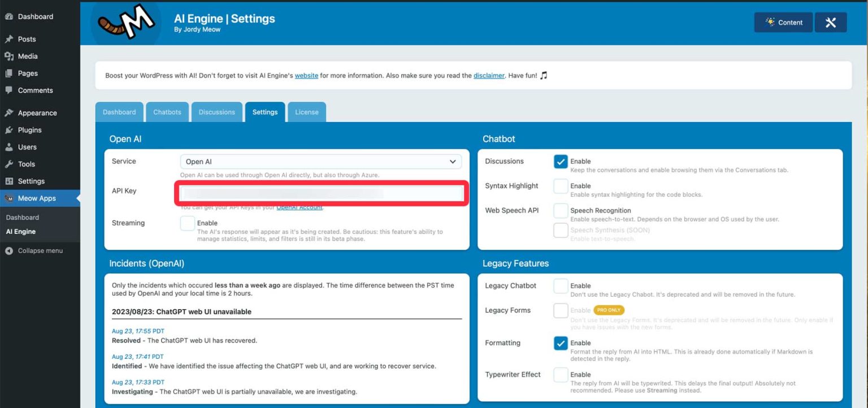
Task: Click the wrench icon near the Content button
Action: tap(830, 22)
